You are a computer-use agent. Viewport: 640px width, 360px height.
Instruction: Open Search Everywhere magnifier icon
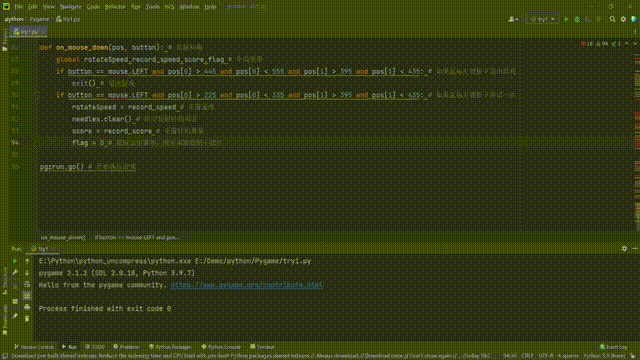612,19
